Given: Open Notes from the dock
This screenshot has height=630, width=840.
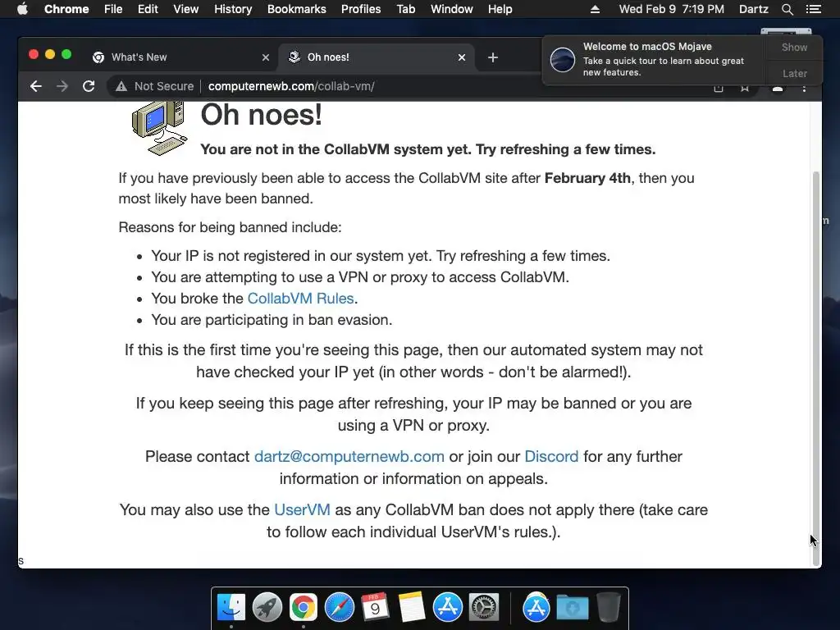Looking at the screenshot, I should (x=412, y=608).
